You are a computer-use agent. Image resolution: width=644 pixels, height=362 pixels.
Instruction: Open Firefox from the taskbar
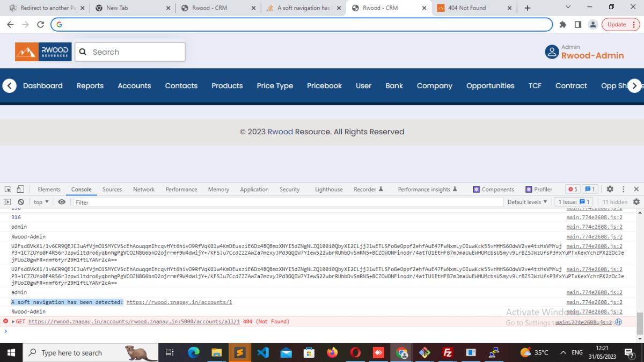tap(332, 352)
